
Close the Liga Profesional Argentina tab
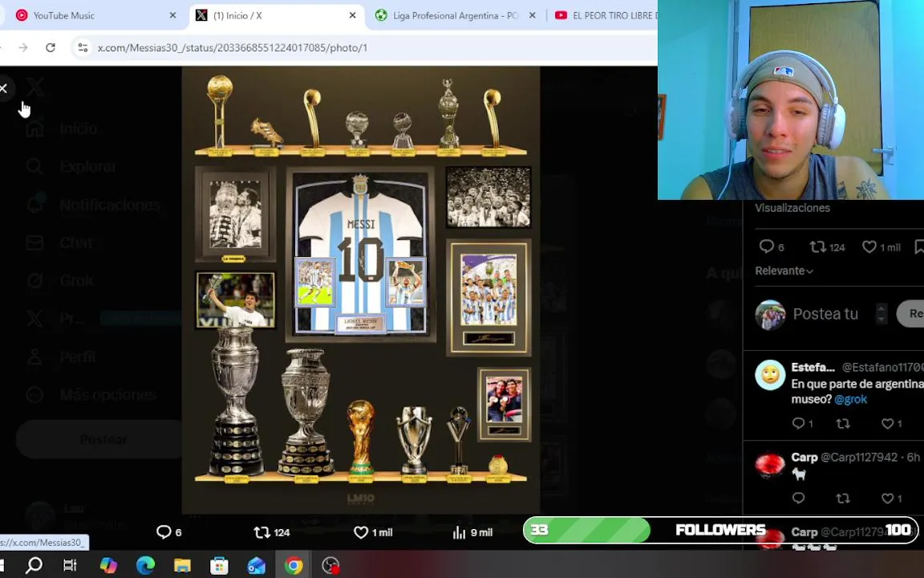click(532, 15)
